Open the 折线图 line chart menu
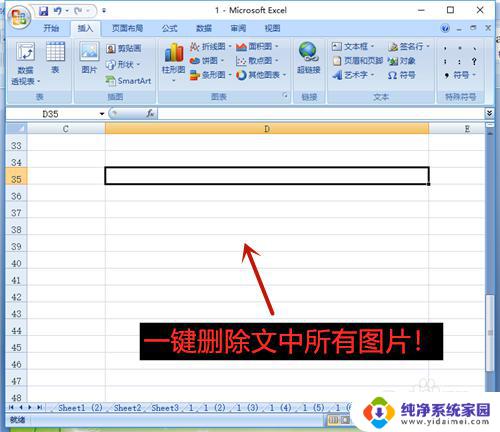Viewport: 500px width, 432px height. [210, 47]
